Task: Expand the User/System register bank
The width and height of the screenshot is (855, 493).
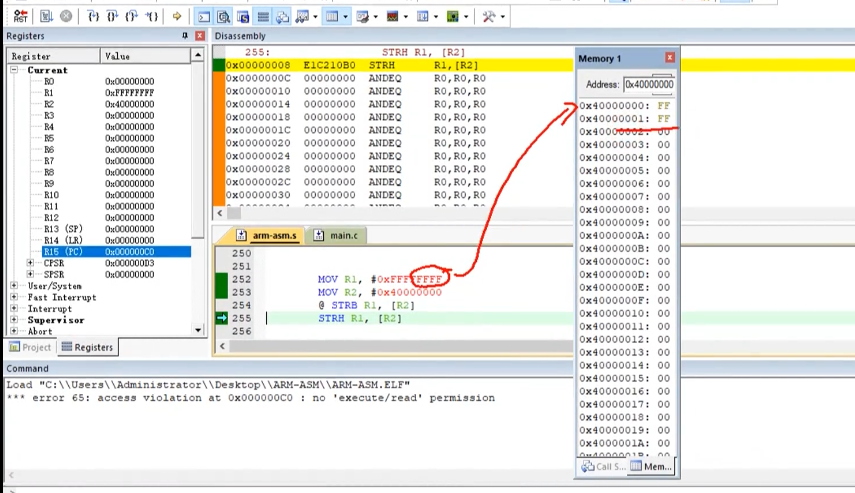Action: pyautogui.click(x=14, y=285)
